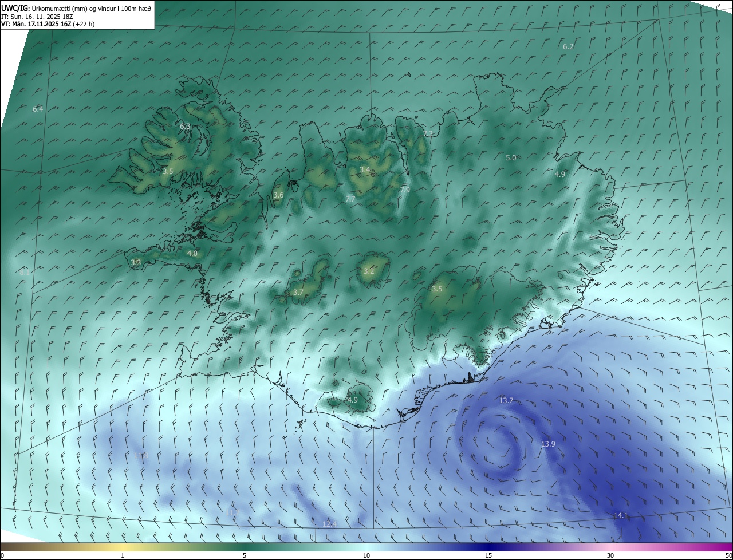Click the 3.2 value label on the map
733x560 pixels.
(x=369, y=271)
